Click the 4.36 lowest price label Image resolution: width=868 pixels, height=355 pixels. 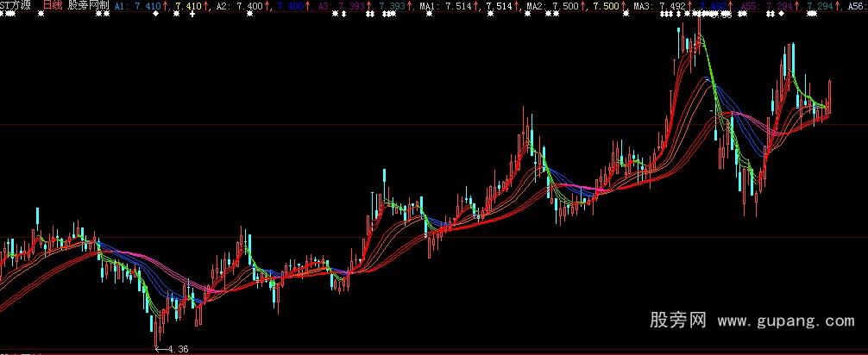click(x=178, y=348)
